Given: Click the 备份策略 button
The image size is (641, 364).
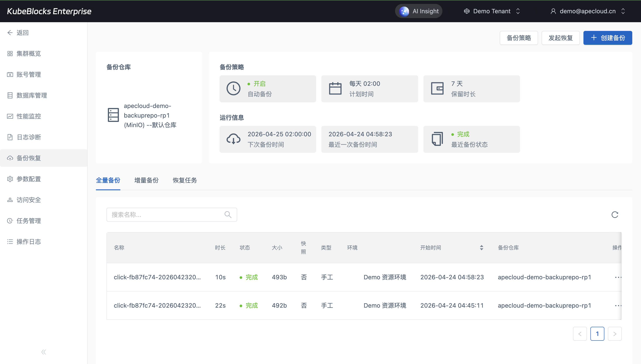Looking at the screenshot, I should tap(519, 38).
